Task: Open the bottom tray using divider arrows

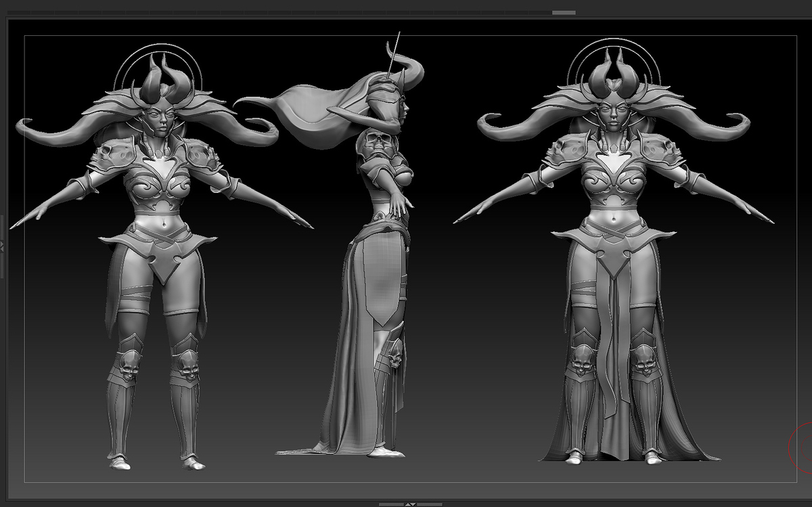Action: tap(410, 504)
